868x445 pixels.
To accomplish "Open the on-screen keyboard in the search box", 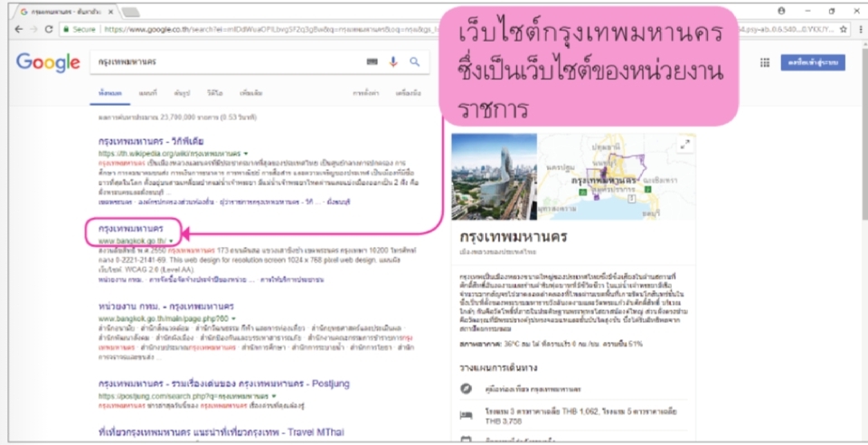I will pos(373,62).
